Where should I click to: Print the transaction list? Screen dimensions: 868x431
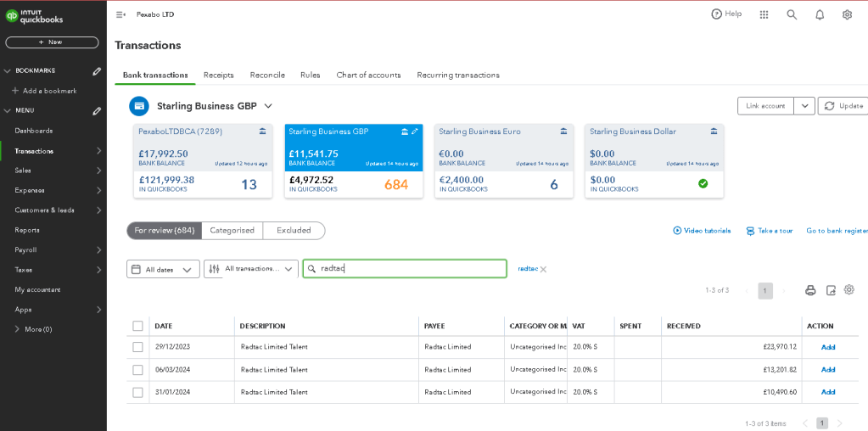pos(810,290)
